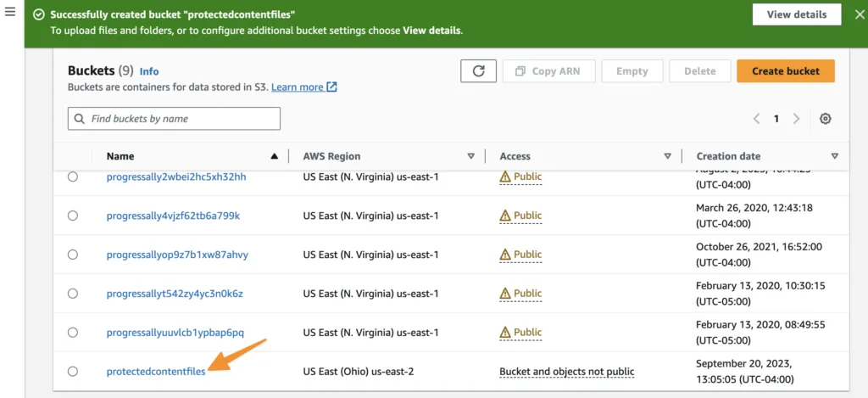Click the Name column header
Screen dimensions: 868x398
pos(120,156)
